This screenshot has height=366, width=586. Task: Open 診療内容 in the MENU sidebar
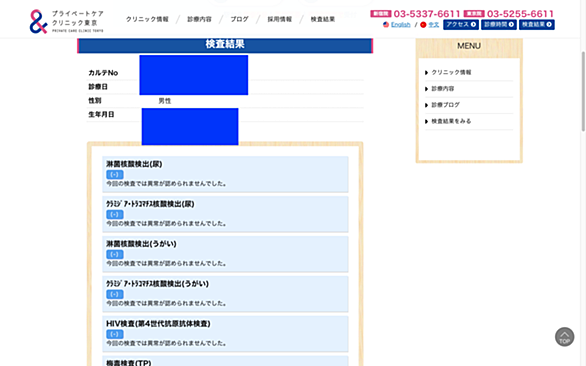coord(443,89)
